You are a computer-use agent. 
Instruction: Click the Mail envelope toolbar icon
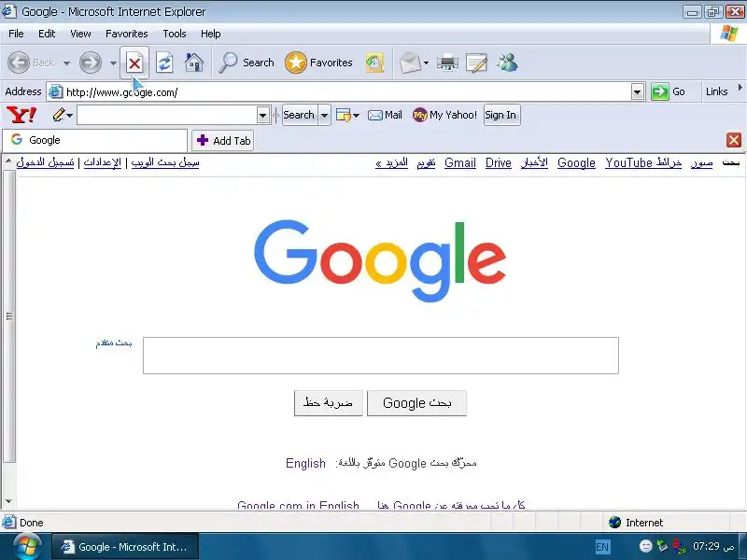click(x=410, y=63)
